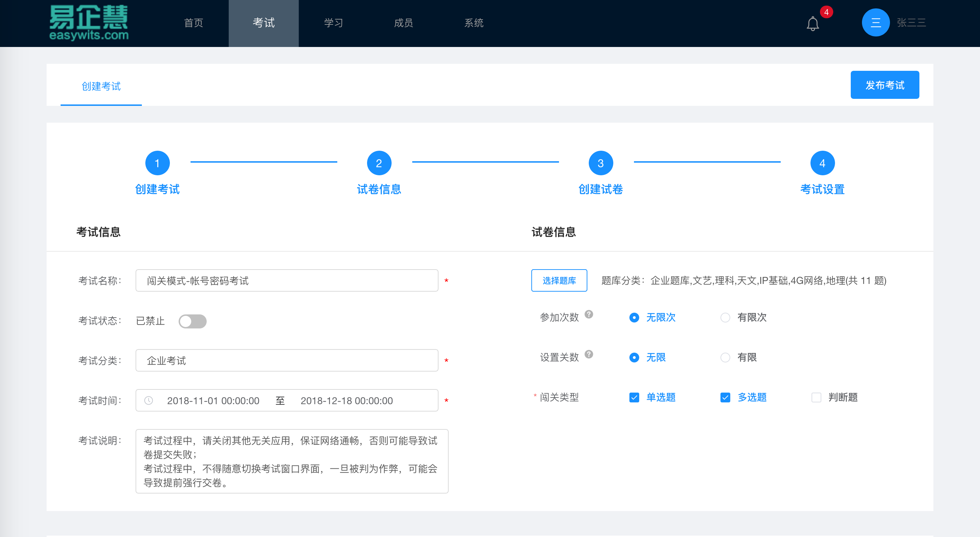Click the 考试信息 section heading
The image size is (980, 537).
click(x=98, y=232)
